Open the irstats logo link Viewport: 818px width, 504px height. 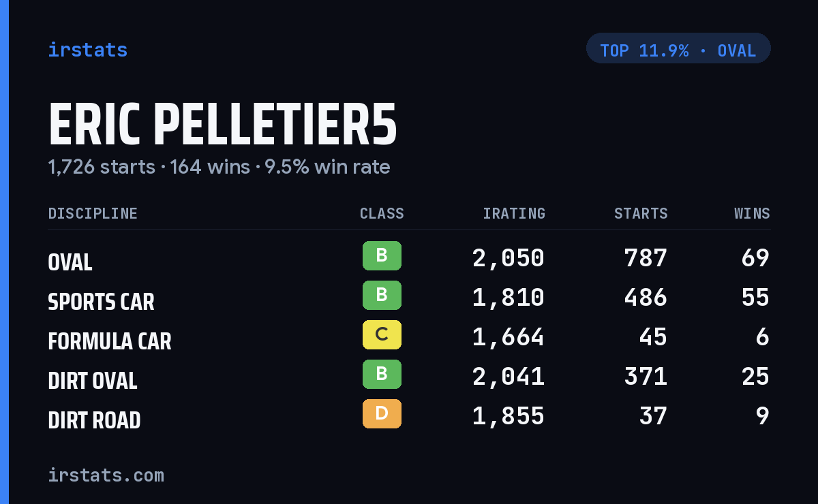point(88,50)
